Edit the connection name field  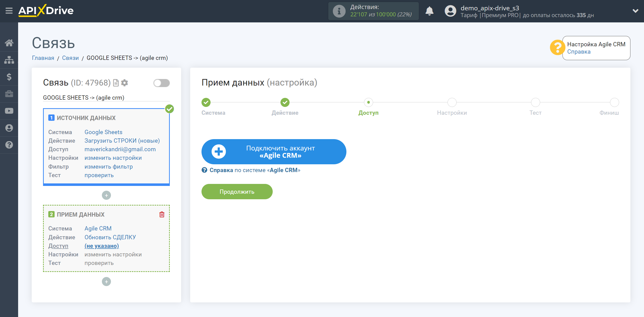pyautogui.click(x=106, y=98)
